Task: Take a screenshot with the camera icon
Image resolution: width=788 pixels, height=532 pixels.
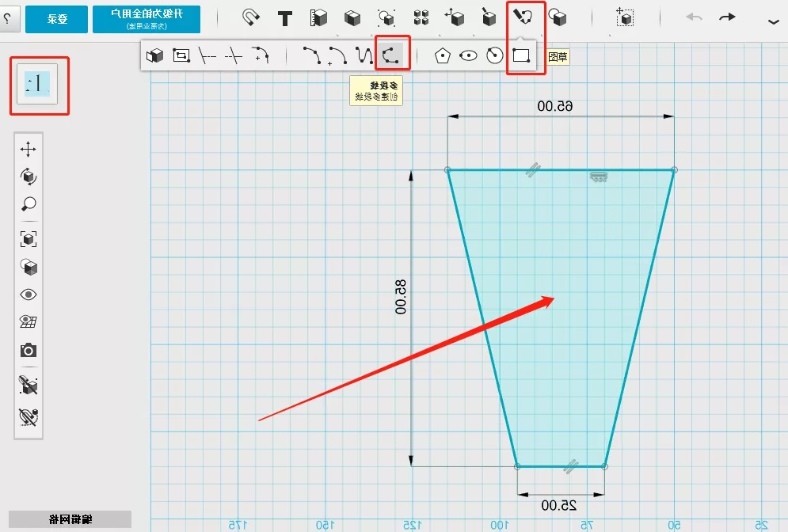Action: [x=29, y=350]
